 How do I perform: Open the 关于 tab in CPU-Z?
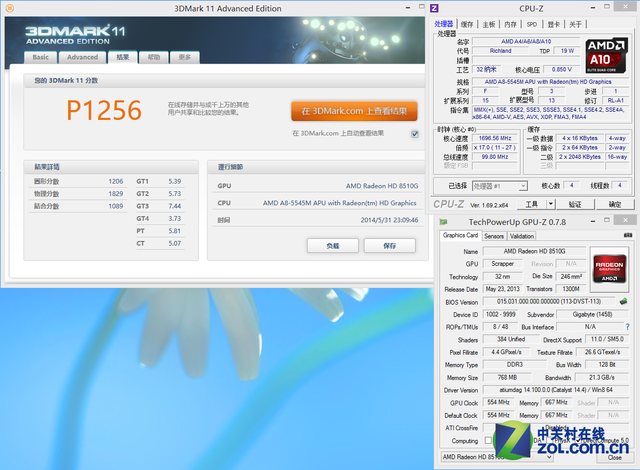point(575,24)
